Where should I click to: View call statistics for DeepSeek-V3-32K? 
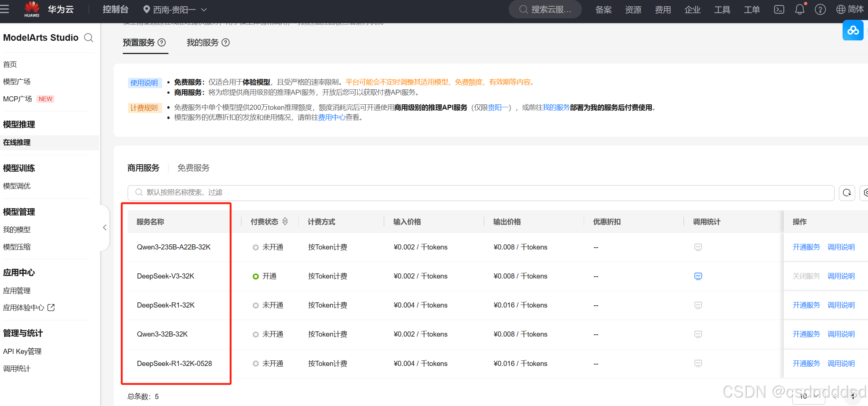[x=698, y=276]
